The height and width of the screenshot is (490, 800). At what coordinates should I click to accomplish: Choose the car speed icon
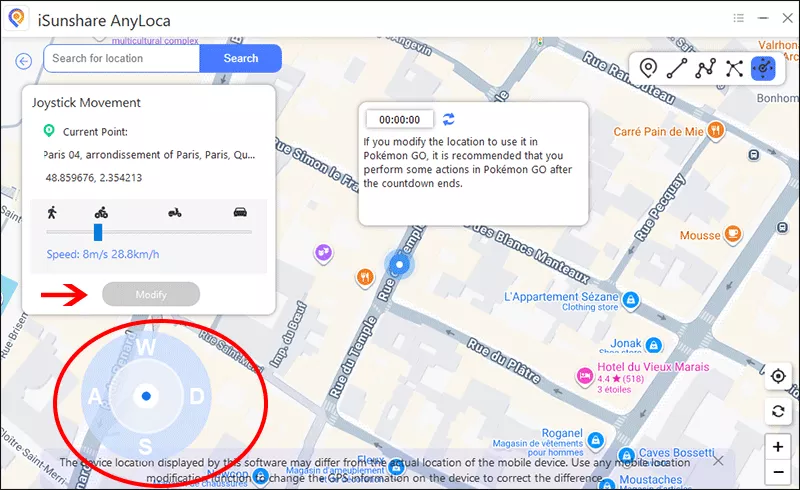click(240, 212)
